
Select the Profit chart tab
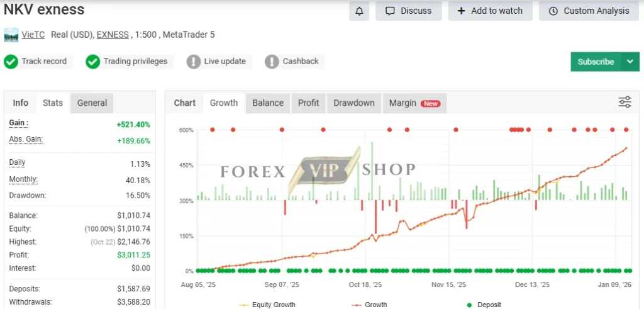coord(308,103)
